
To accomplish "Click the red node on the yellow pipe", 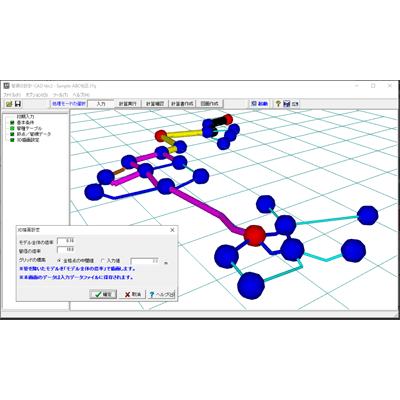I will 161,136.
